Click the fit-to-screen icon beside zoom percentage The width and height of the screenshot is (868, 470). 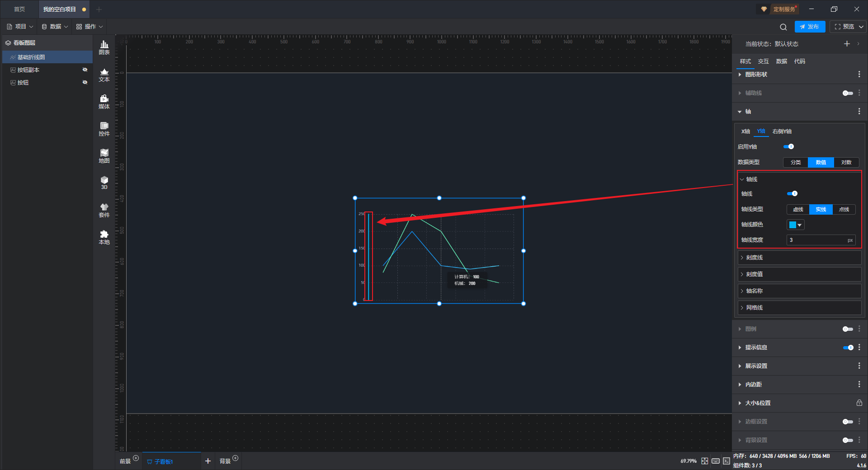705,461
